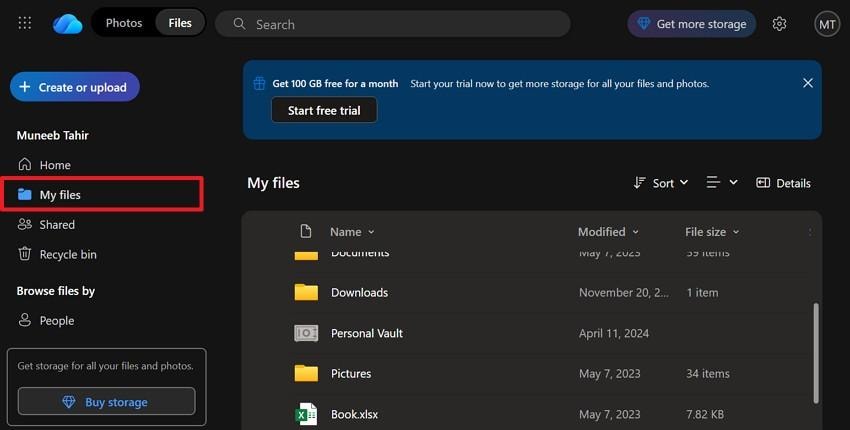The height and width of the screenshot is (430, 850).
Task: Open the Downloads folder
Action: coord(359,292)
